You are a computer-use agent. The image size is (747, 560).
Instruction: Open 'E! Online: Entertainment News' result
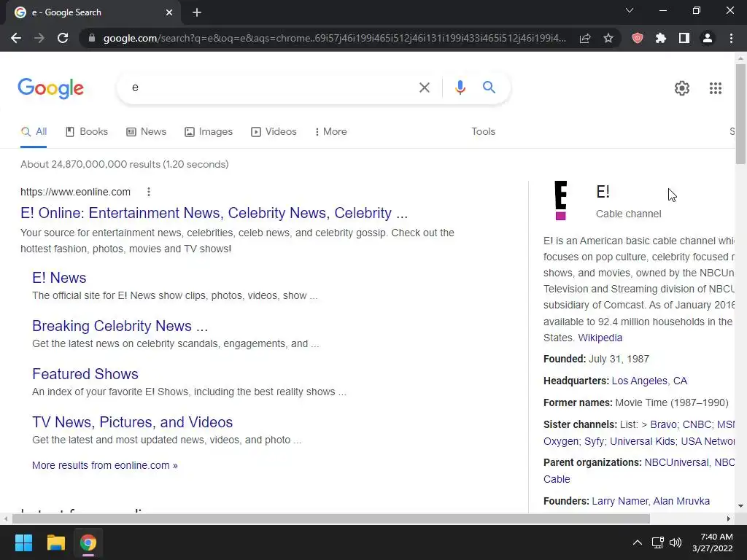tap(214, 213)
